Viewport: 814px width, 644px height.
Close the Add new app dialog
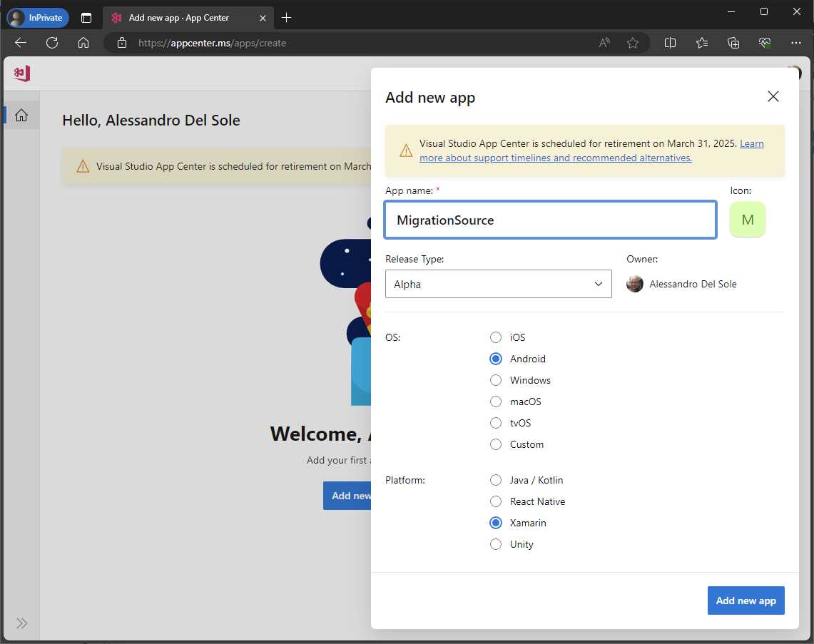pyautogui.click(x=773, y=96)
